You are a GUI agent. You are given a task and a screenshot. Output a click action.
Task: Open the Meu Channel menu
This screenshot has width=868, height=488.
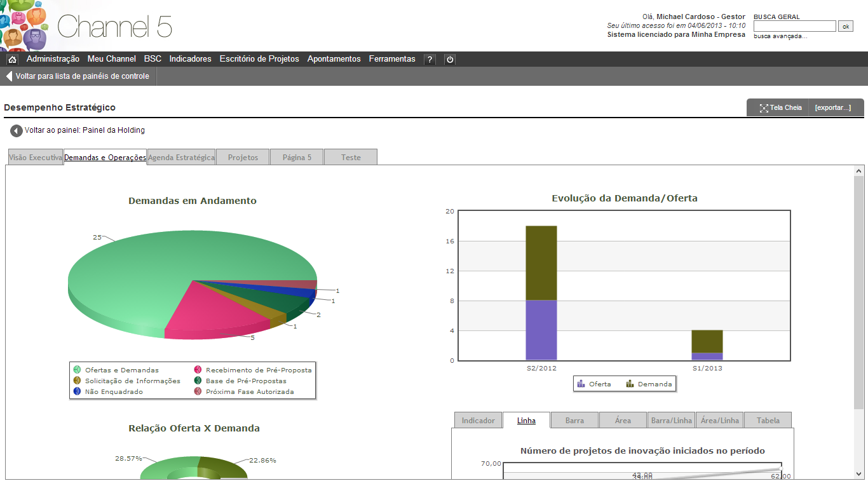[x=112, y=59]
